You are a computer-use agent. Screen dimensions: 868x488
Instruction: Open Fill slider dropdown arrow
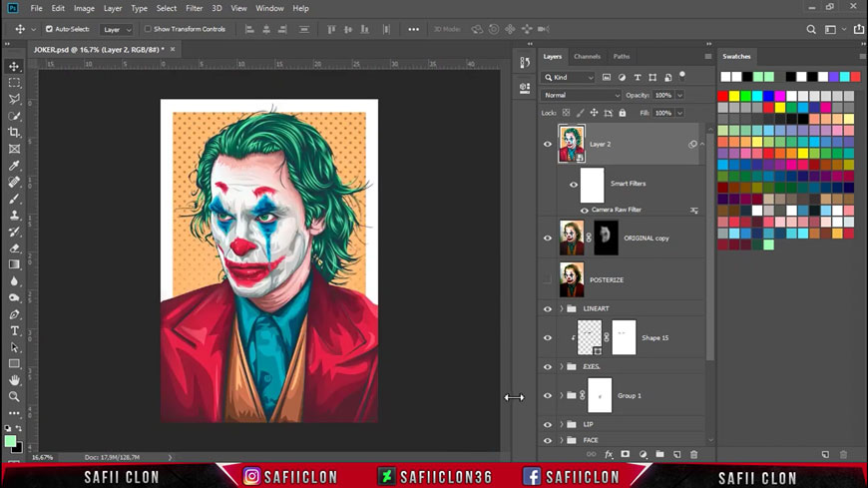679,113
